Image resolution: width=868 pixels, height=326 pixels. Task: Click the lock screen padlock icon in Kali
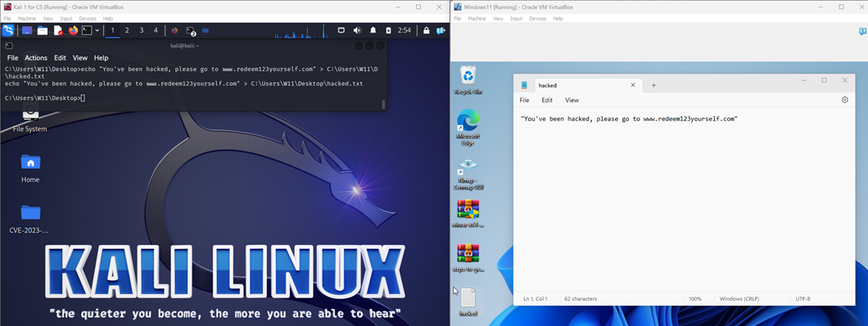click(x=427, y=30)
